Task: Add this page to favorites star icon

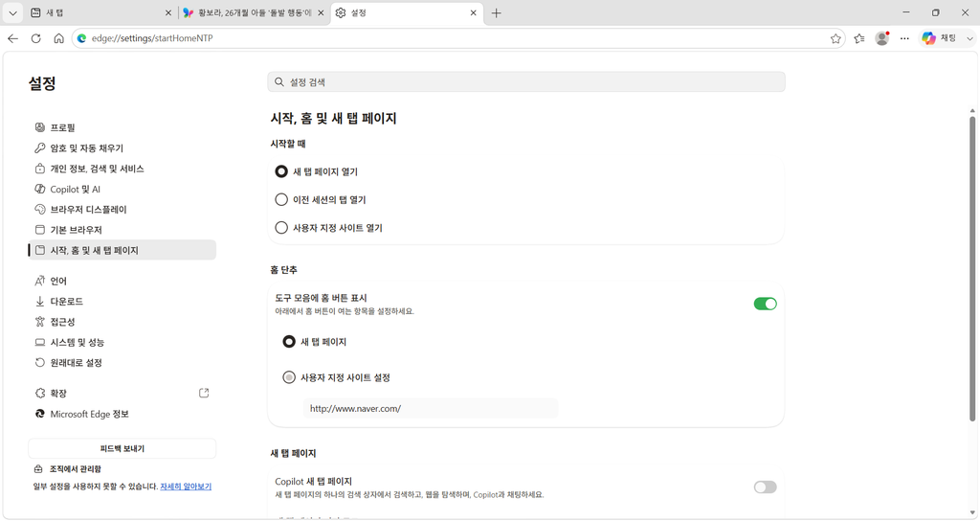Action: (835, 38)
